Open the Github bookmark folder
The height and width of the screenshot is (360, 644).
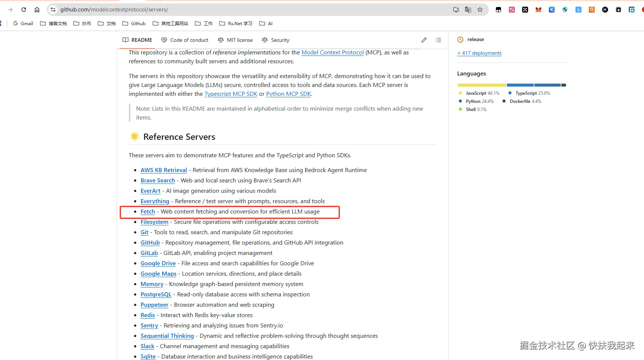pyautogui.click(x=134, y=23)
